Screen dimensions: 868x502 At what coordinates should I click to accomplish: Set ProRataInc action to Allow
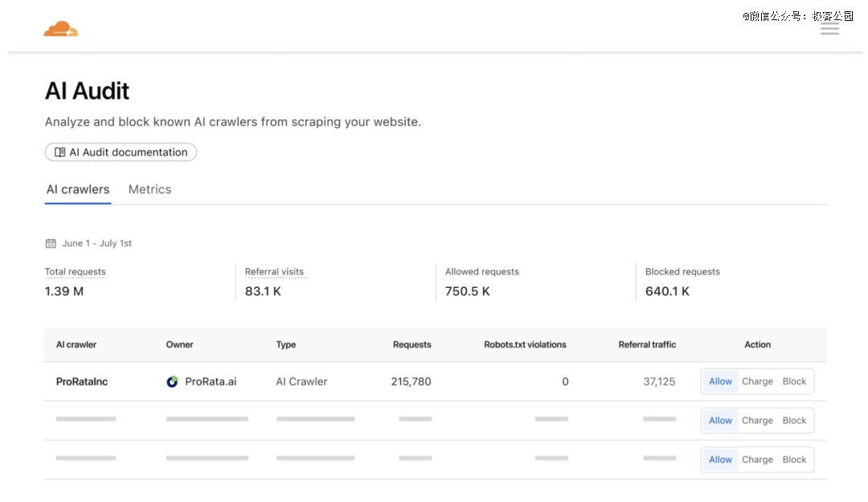click(720, 381)
